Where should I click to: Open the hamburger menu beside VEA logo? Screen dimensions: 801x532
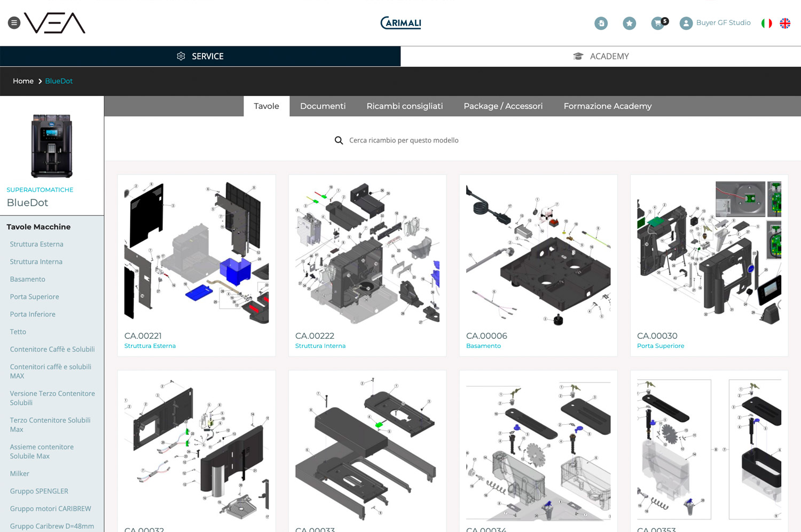tap(14, 23)
